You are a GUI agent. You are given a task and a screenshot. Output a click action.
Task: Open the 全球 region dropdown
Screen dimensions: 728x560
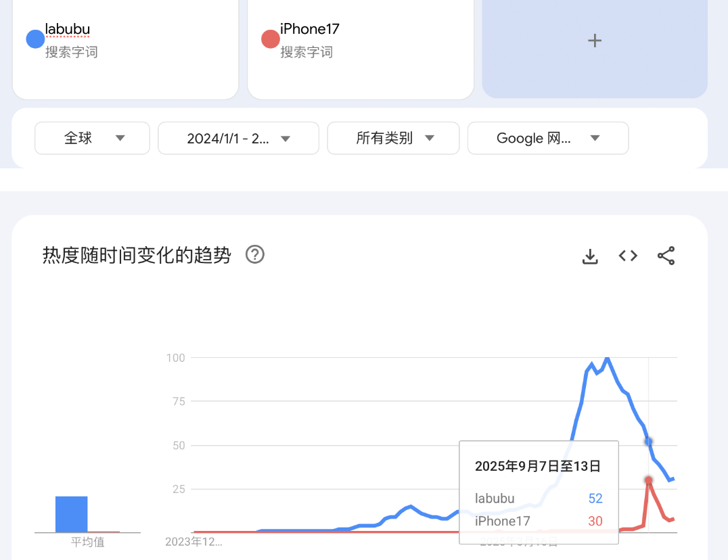[92, 138]
